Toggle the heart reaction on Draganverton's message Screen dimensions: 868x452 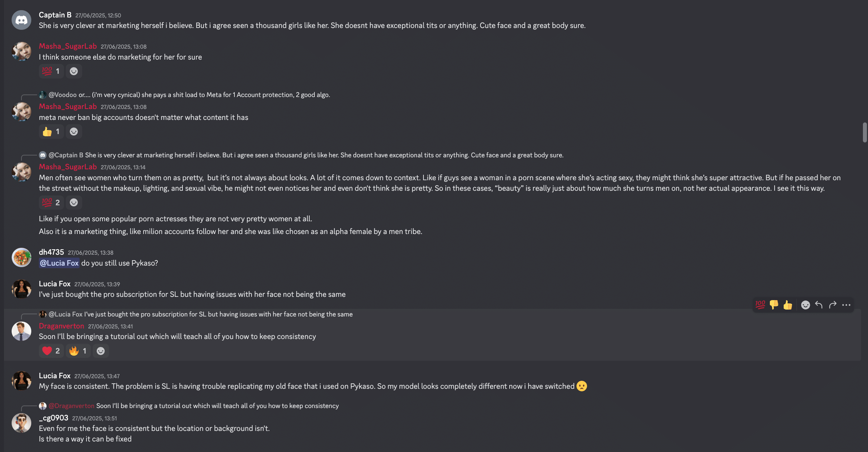[51, 351]
